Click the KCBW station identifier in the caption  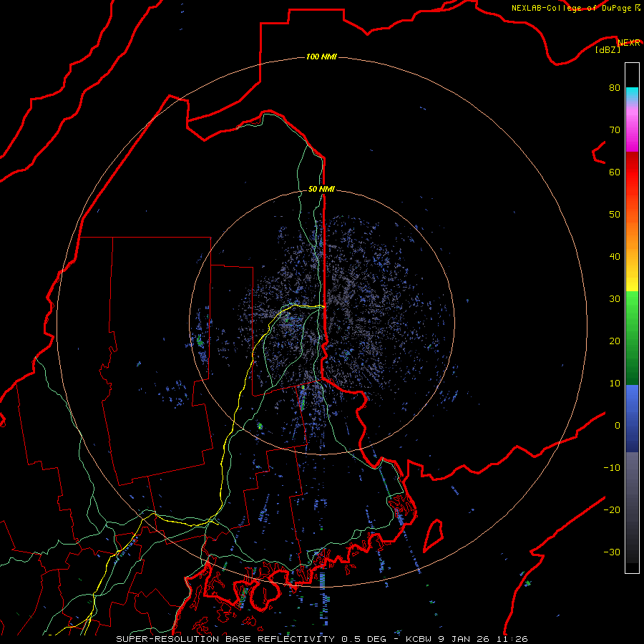[419, 639]
